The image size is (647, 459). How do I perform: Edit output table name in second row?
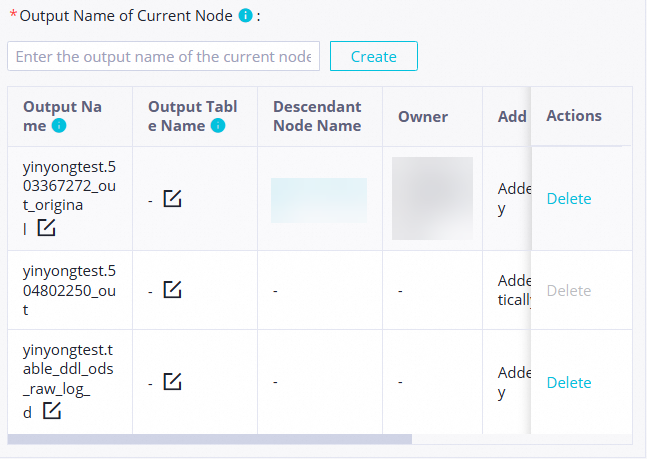pos(172,290)
